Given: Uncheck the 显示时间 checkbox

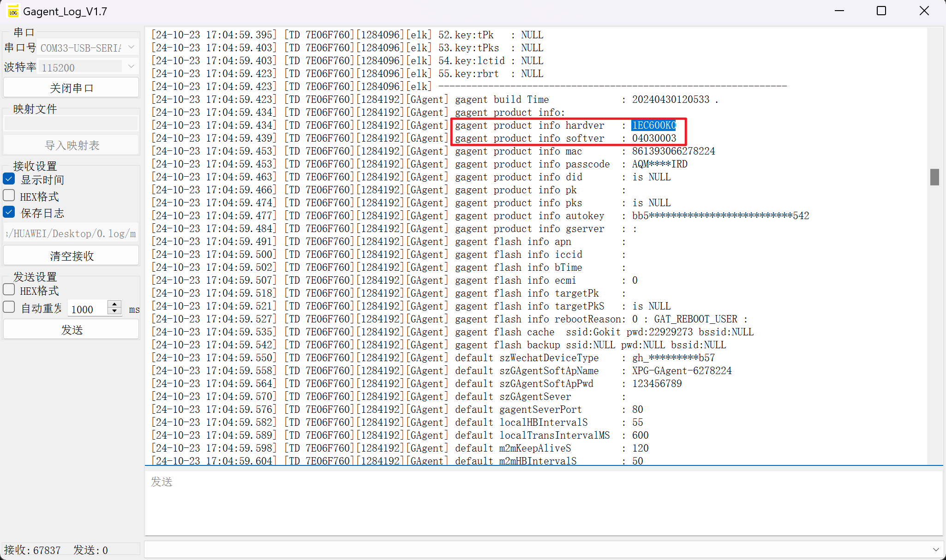Looking at the screenshot, I should point(9,179).
